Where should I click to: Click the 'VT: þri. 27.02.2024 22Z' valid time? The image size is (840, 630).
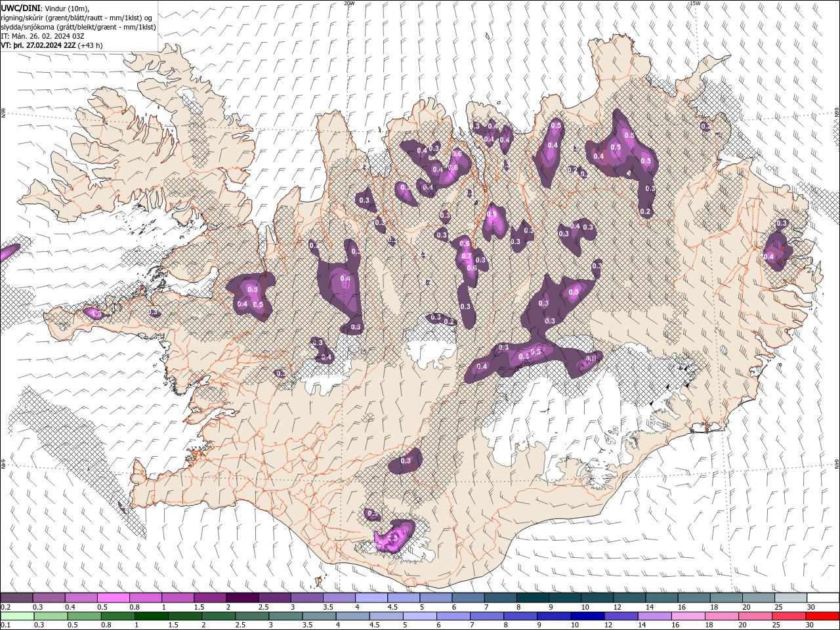37,45
